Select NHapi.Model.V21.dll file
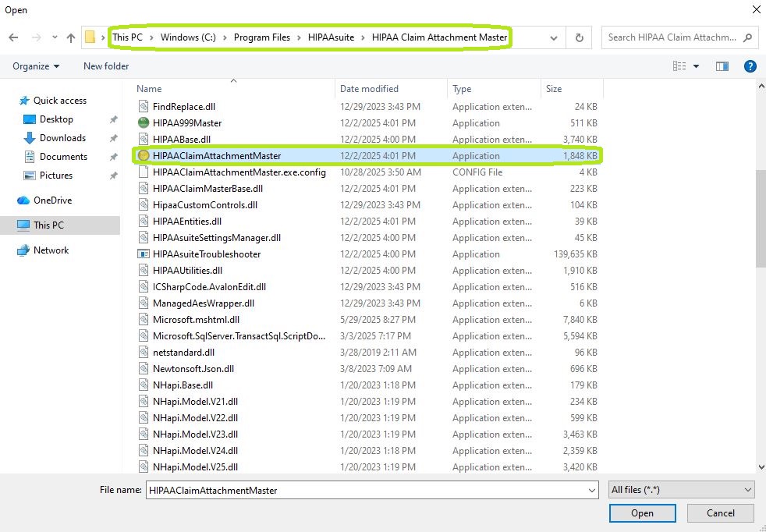766x532 pixels. pyautogui.click(x=195, y=402)
